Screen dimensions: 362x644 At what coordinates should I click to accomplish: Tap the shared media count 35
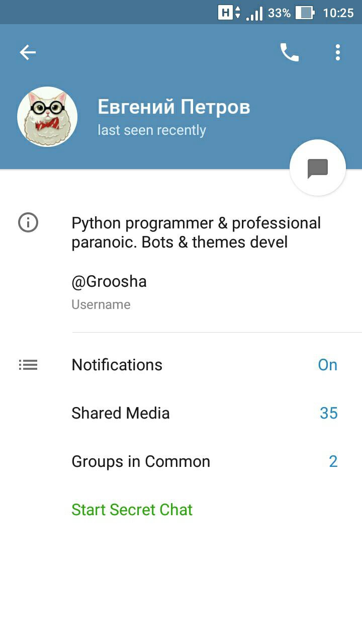tap(329, 413)
